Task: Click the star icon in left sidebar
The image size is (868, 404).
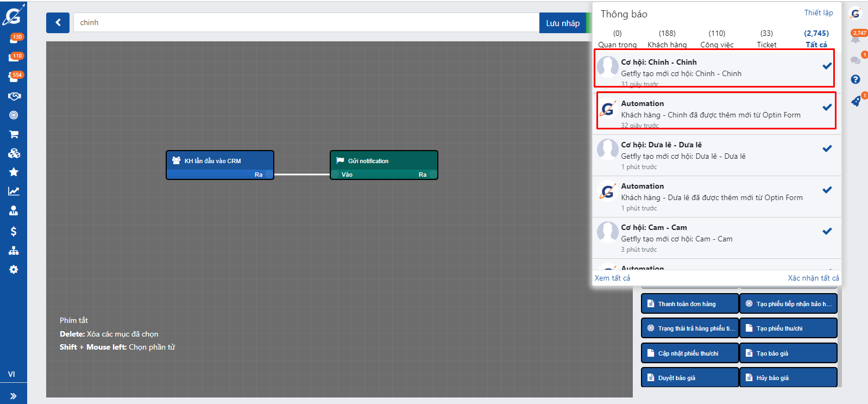Action: 14,172
